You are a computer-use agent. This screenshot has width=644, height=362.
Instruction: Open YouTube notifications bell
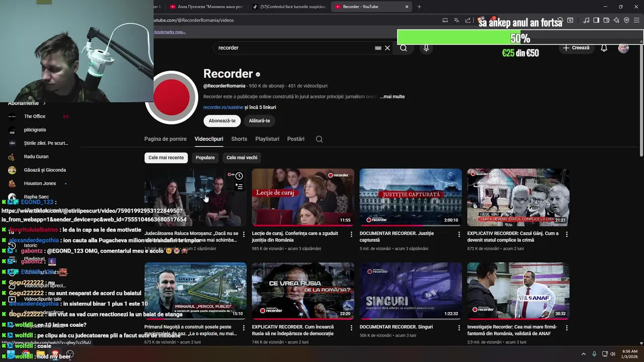tap(604, 48)
